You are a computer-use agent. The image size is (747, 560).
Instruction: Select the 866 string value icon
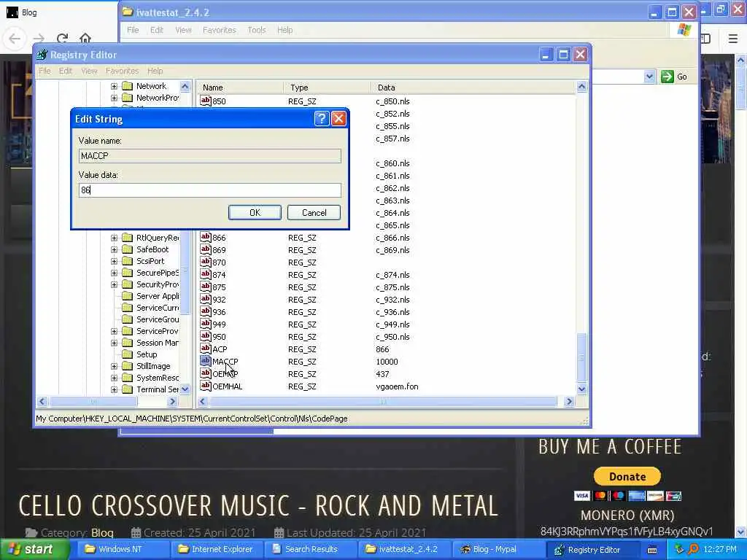[205, 237]
